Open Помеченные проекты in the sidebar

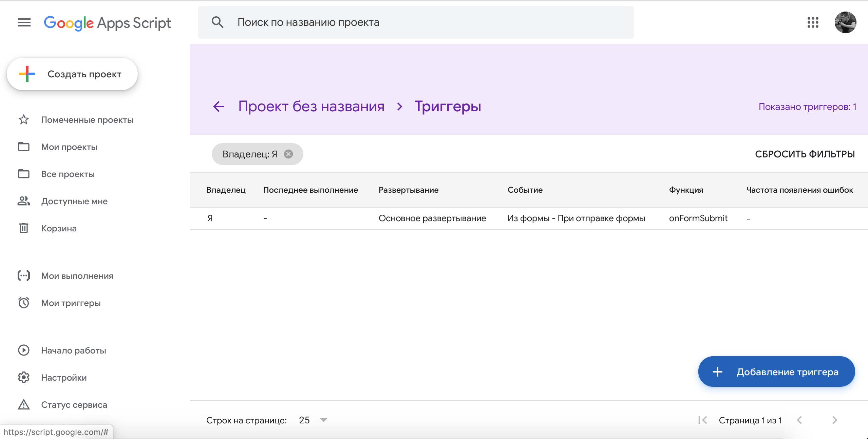click(x=87, y=120)
